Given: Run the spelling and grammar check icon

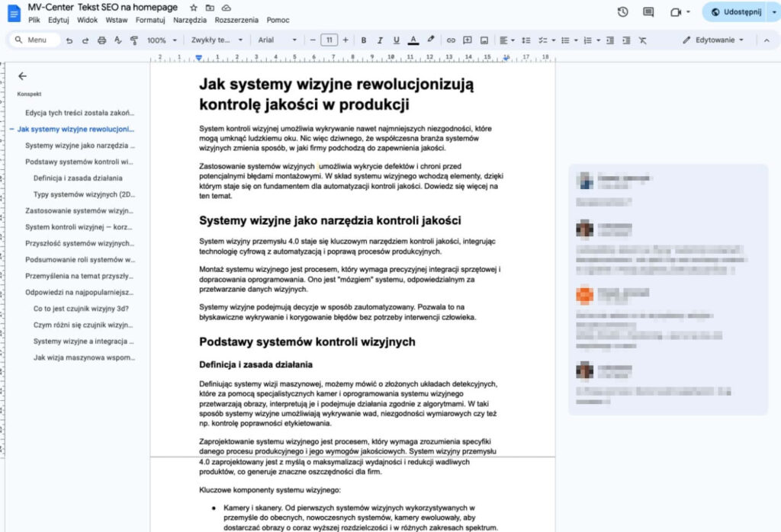Looking at the screenshot, I should (116, 40).
